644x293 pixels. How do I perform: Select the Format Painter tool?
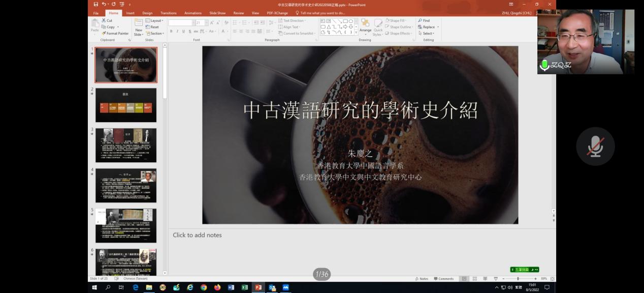pos(115,34)
